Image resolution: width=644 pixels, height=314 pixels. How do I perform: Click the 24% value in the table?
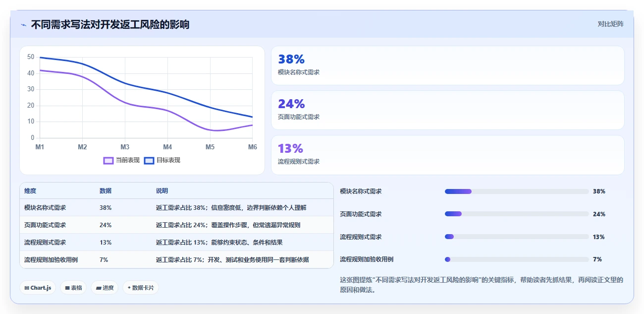click(106, 225)
